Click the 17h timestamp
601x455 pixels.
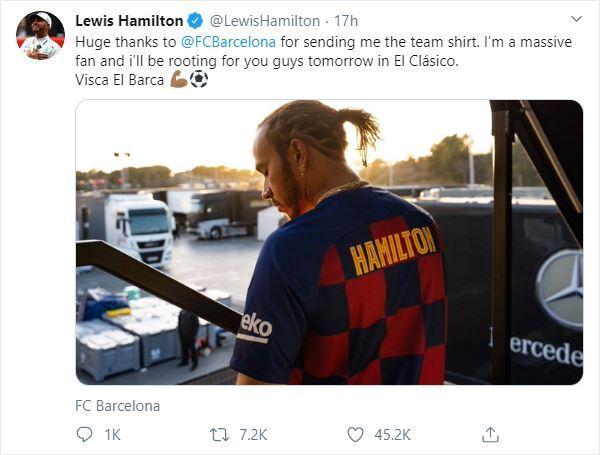(346, 21)
